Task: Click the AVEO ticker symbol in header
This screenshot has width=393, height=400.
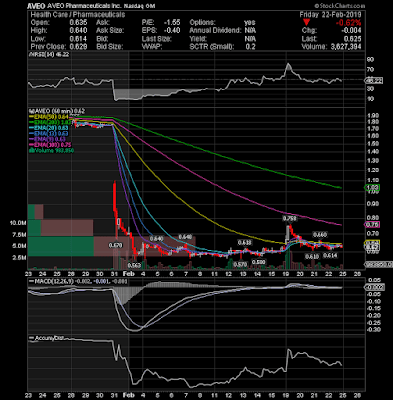Action: tap(34, 6)
